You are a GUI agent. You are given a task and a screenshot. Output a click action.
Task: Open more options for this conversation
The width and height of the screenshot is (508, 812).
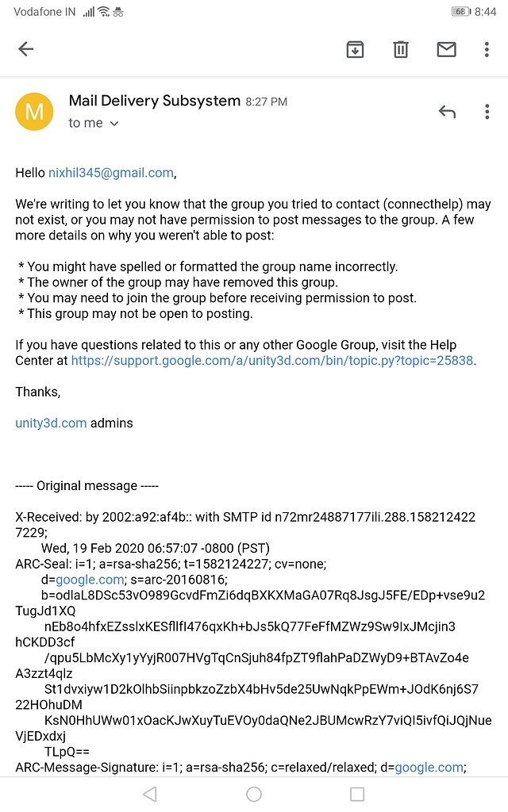pos(487,49)
